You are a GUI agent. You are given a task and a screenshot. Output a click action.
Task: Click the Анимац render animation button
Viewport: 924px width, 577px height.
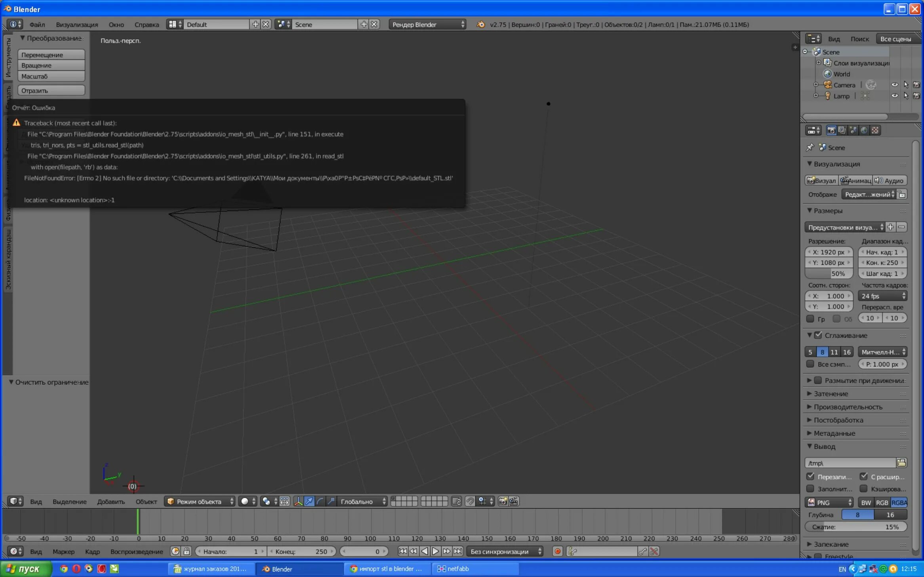(x=855, y=180)
